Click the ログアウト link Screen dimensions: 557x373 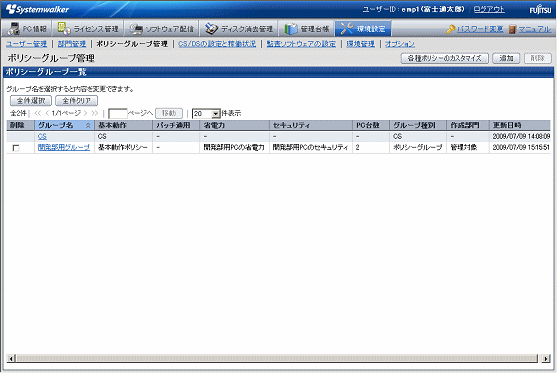point(489,9)
